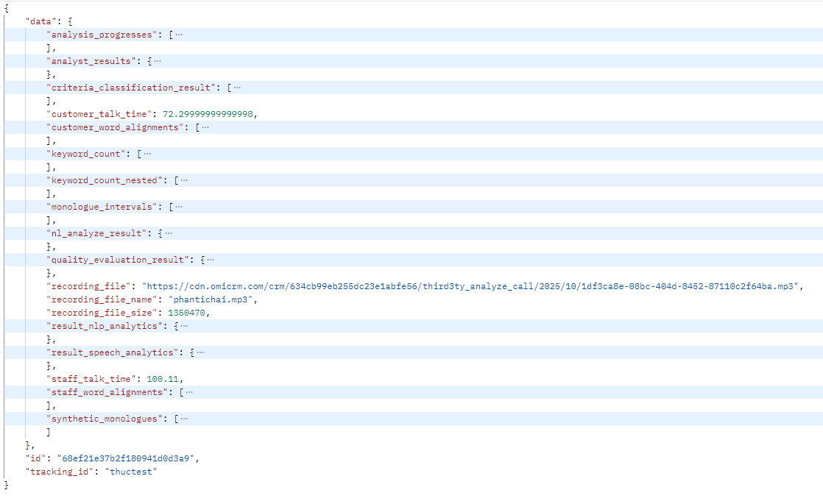
Task: Unfold the keyword_count array ellipsis
Action: [147, 154]
